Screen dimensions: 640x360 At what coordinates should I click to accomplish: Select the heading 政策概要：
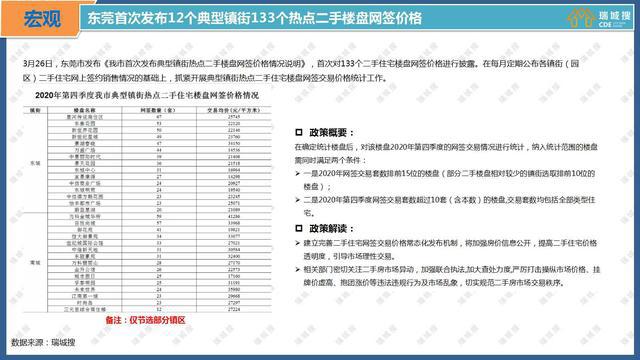click(331, 133)
